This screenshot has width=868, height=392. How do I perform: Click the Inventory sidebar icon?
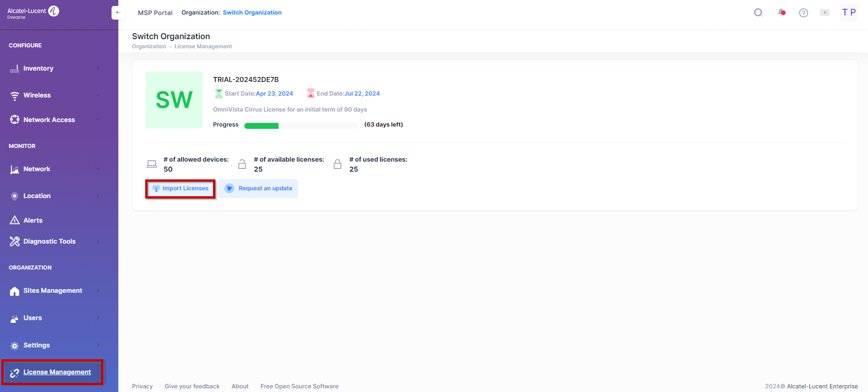coord(15,69)
